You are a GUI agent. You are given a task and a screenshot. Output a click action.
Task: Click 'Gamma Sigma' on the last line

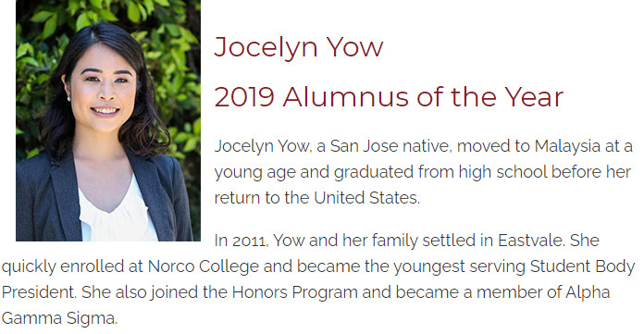[58, 318]
